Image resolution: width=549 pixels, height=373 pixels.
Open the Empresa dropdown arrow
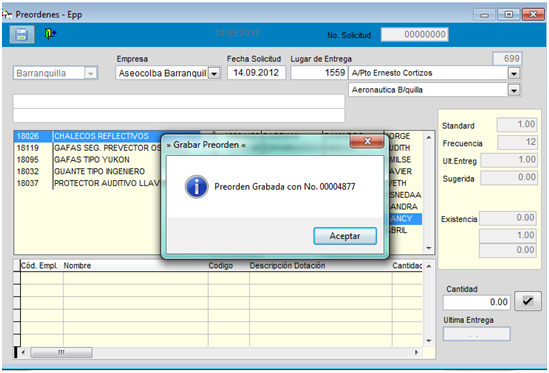click(x=214, y=74)
